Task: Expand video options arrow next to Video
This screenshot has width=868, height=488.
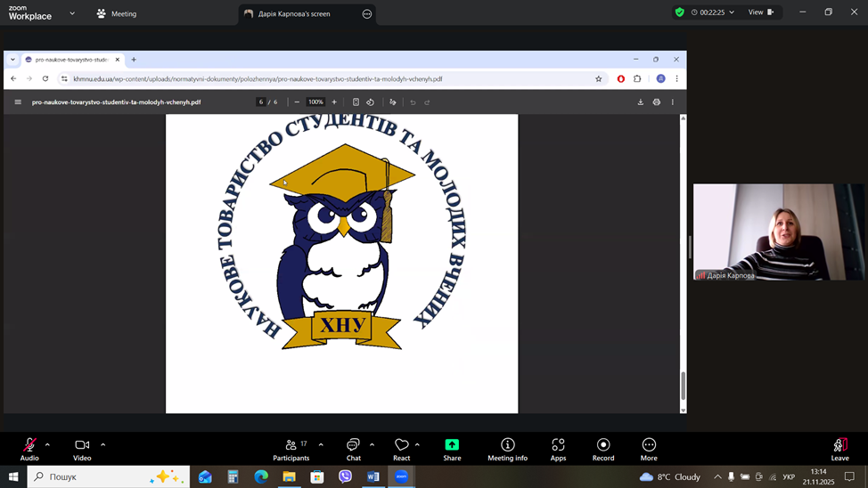Action: click(102, 444)
